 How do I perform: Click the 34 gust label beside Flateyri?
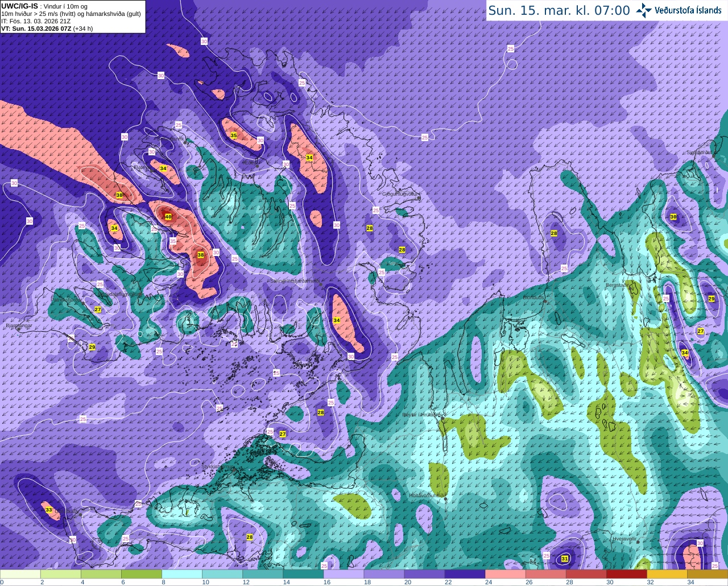163,168
